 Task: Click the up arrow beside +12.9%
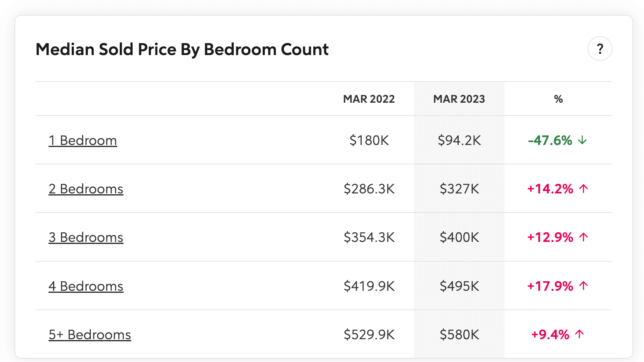coord(583,237)
